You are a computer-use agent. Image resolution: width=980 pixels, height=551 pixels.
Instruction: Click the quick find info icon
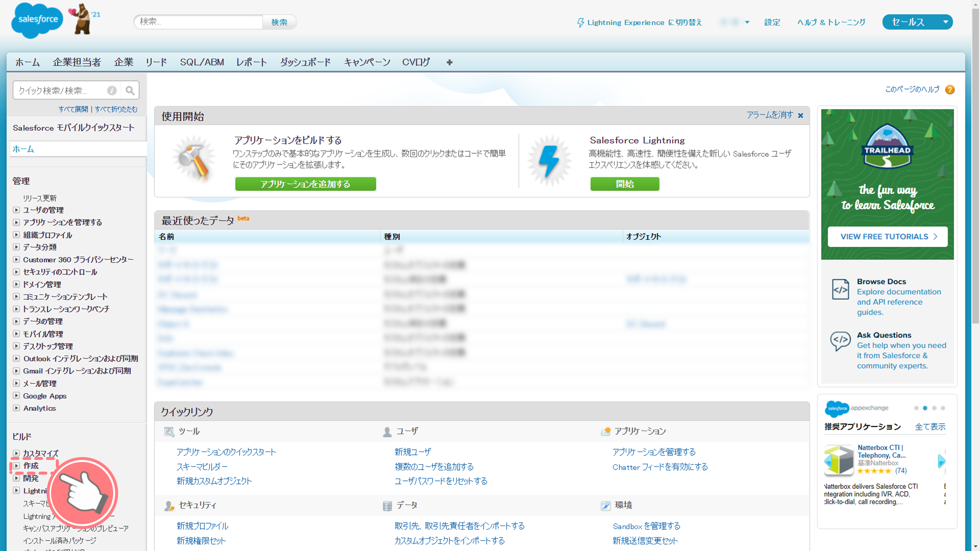(112, 90)
